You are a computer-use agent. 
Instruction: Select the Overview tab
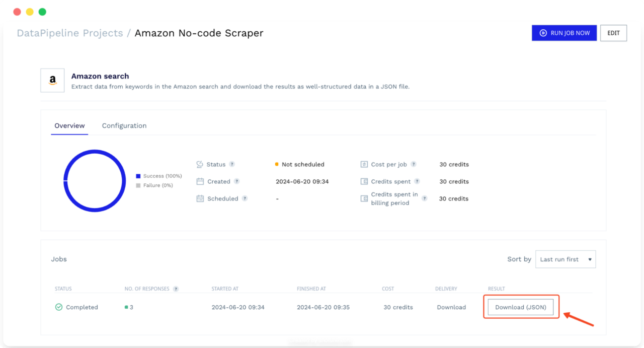(69, 126)
